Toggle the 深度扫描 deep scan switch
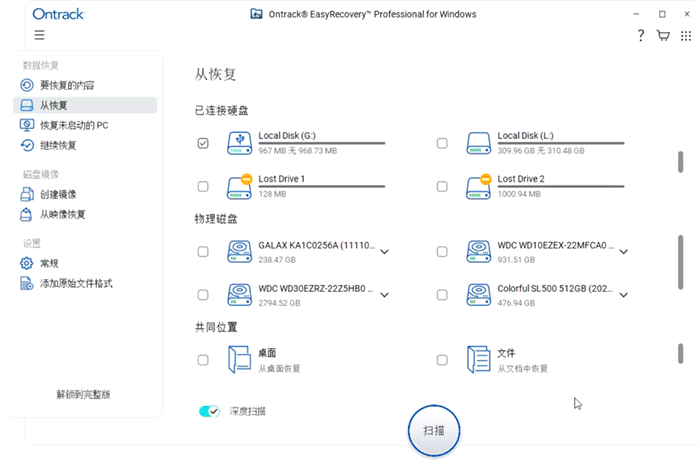 209,411
